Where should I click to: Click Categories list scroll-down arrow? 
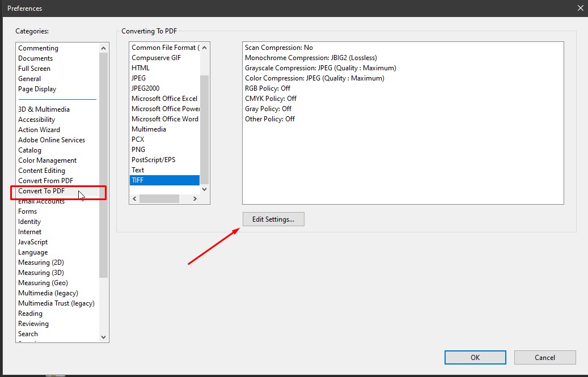(104, 337)
